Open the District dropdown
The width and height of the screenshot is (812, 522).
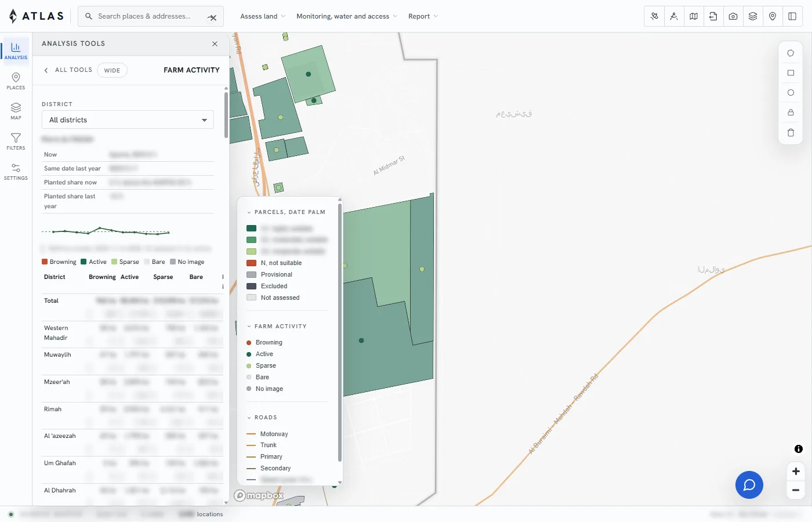pyautogui.click(x=128, y=120)
